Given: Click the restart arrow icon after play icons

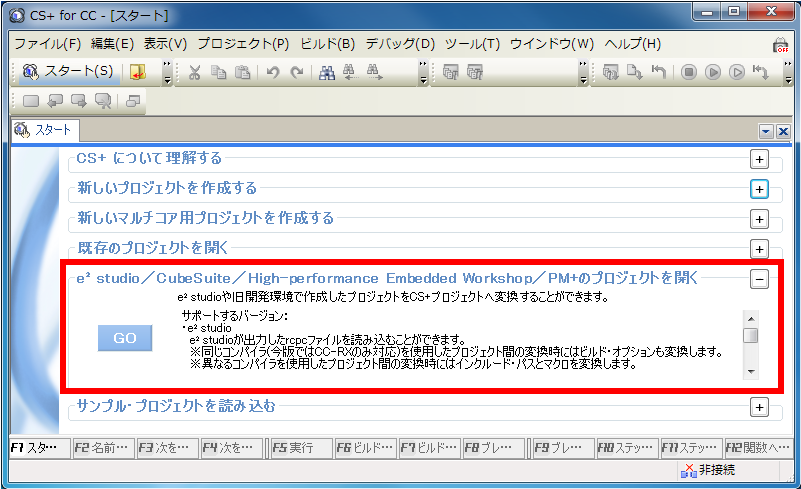Looking at the screenshot, I should pos(761,73).
